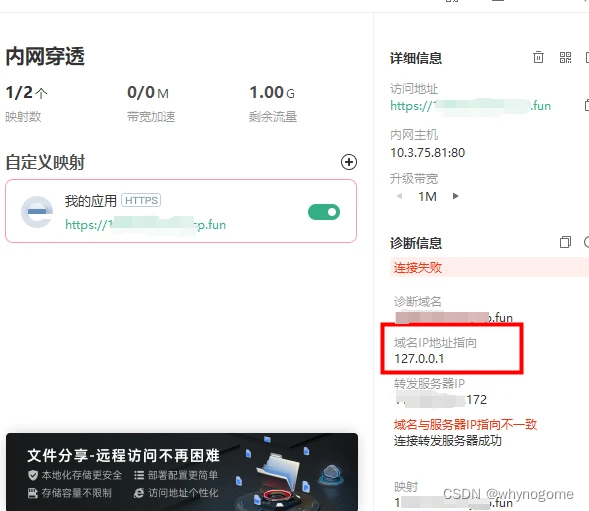This screenshot has height=511, width=589.
Task: Increase bandwidth with the right arrow
Action: pyautogui.click(x=455, y=196)
